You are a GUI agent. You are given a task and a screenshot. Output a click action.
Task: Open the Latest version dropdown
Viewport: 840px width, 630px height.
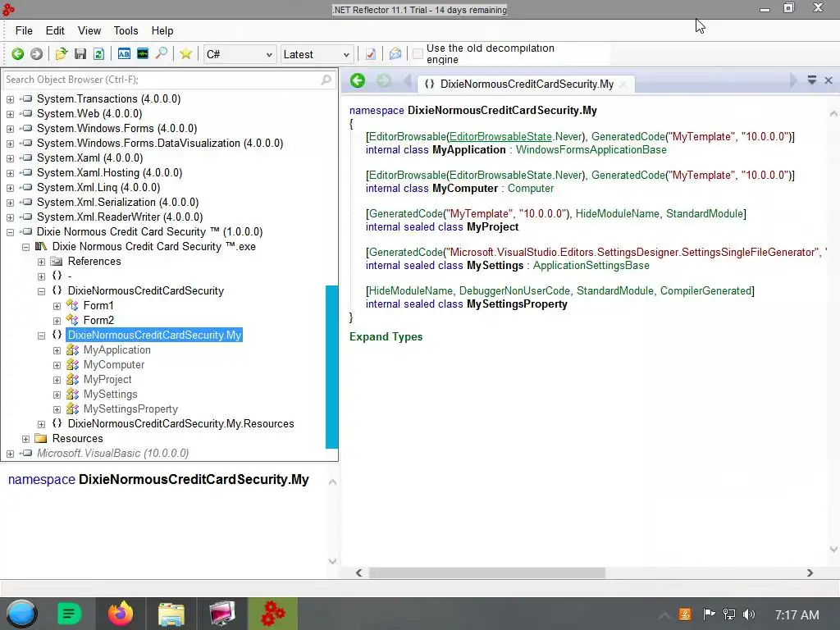point(317,54)
